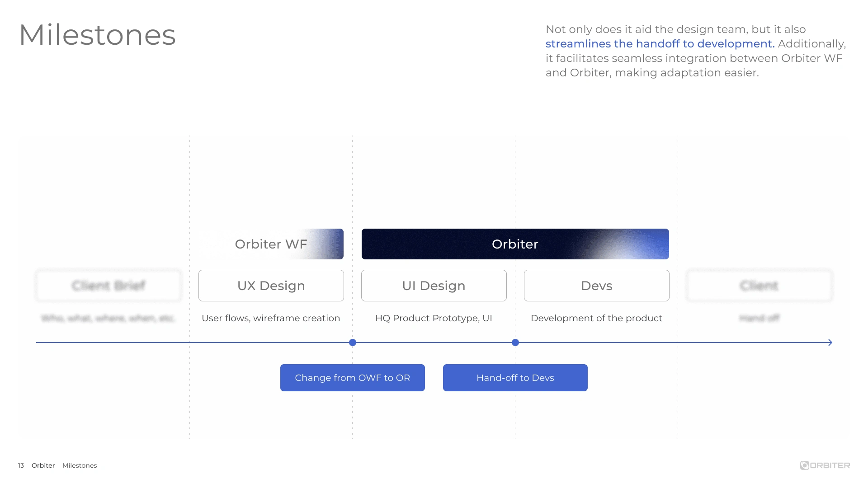
Task: Click the Milestones slide title
Action: [x=97, y=35]
